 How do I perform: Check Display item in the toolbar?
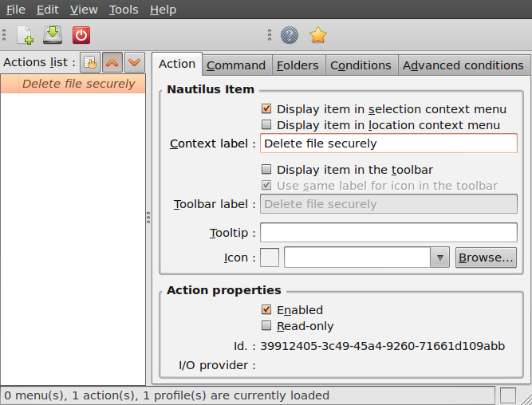[x=267, y=169]
